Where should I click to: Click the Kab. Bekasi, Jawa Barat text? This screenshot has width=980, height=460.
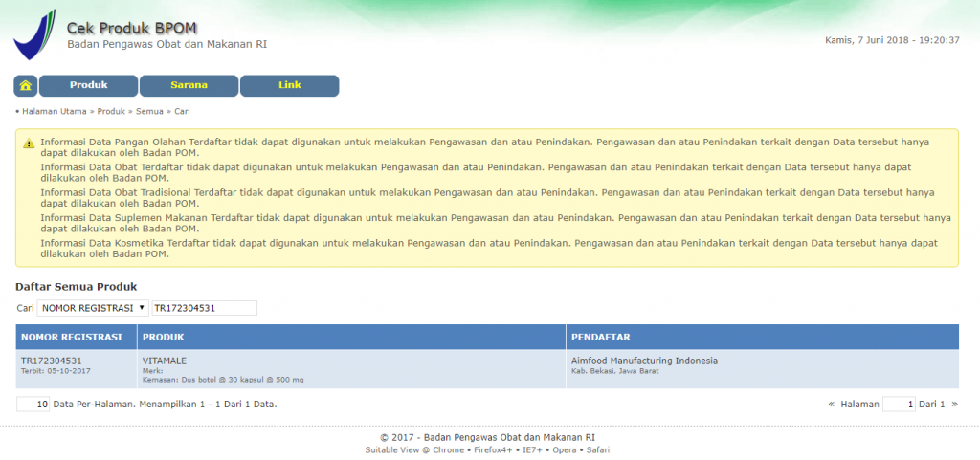615,371
